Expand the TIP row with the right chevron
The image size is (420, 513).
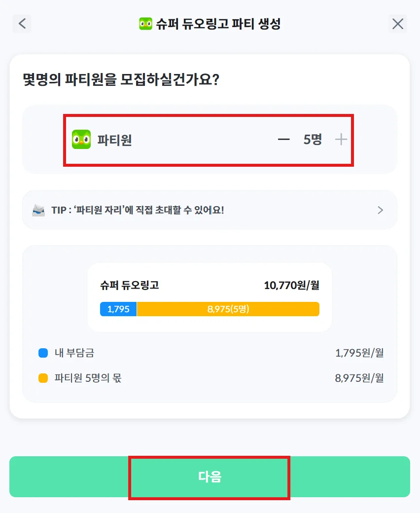click(x=380, y=210)
